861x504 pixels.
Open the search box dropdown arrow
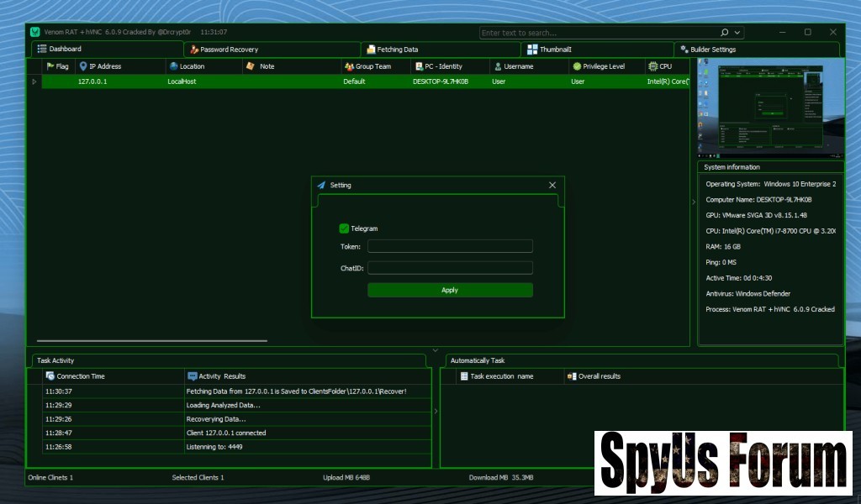(737, 33)
